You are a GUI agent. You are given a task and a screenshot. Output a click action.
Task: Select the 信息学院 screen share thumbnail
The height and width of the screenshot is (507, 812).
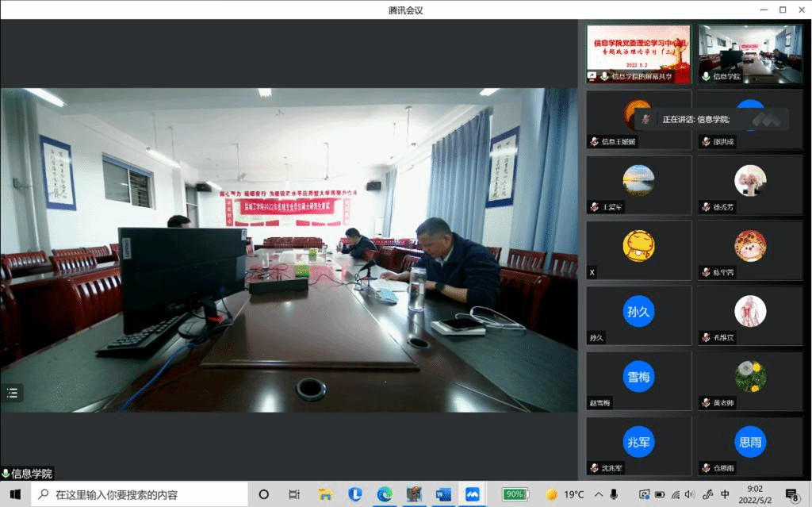[x=638, y=53]
